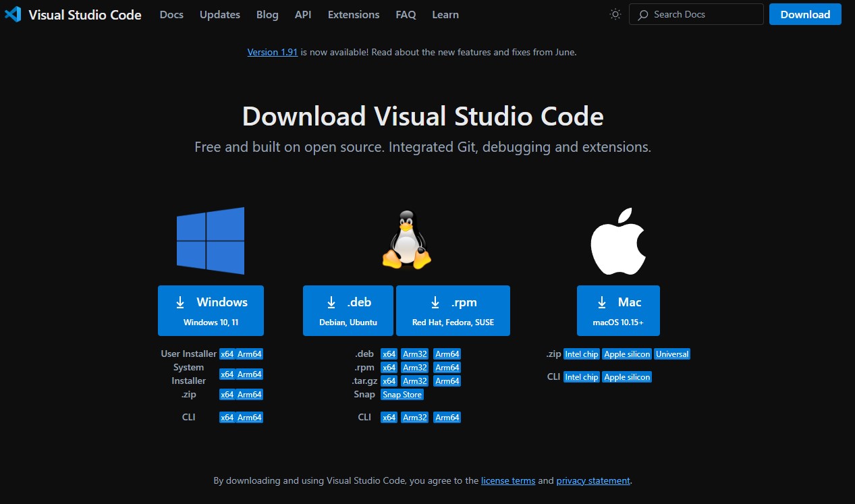Go to the Blog nav item
Viewport: 855px width, 504px height.
point(267,14)
